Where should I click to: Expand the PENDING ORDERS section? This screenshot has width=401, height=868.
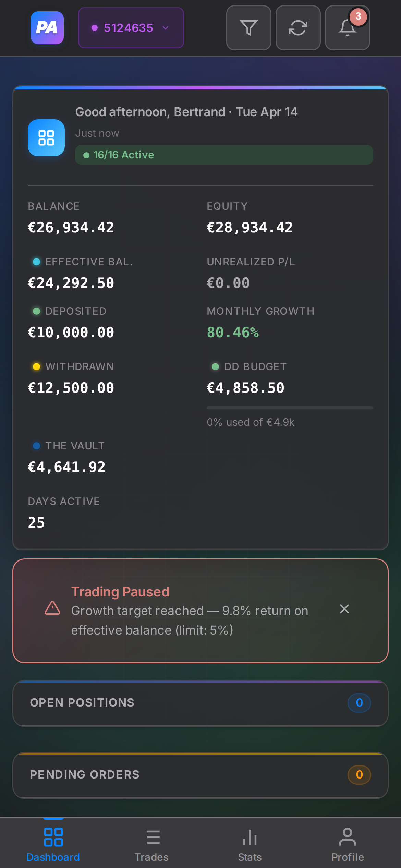coord(200,775)
